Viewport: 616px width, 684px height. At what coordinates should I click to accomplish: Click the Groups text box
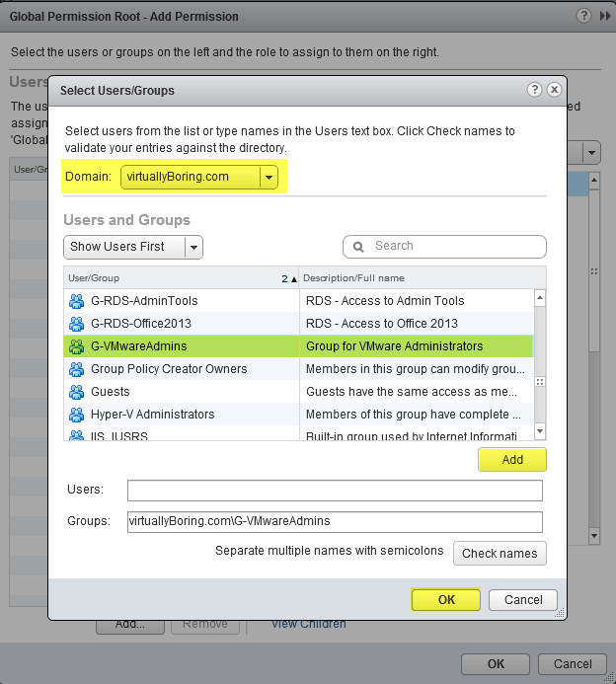point(335,522)
